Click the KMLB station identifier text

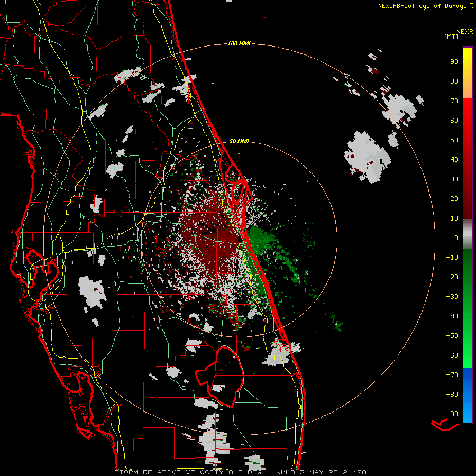(286, 472)
